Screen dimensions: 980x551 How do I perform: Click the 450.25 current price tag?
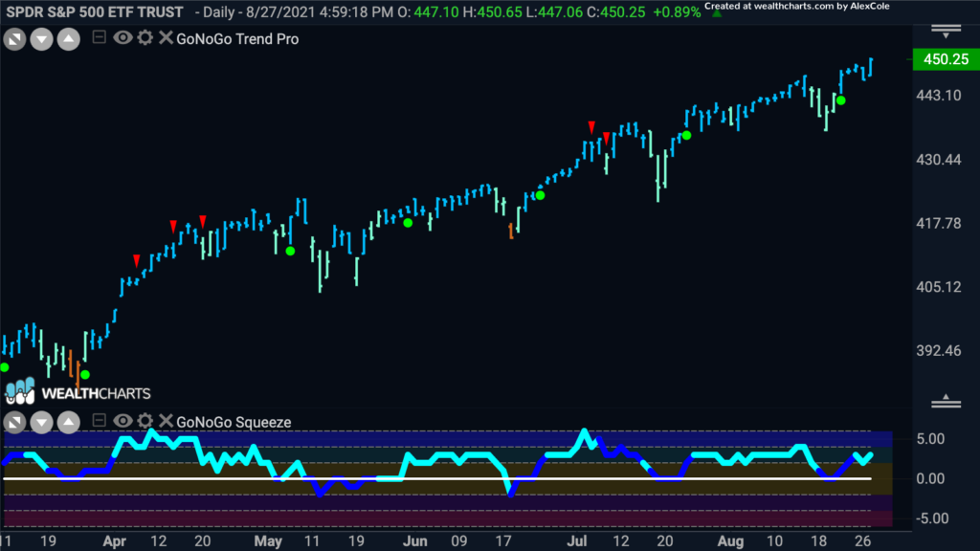coord(946,59)
